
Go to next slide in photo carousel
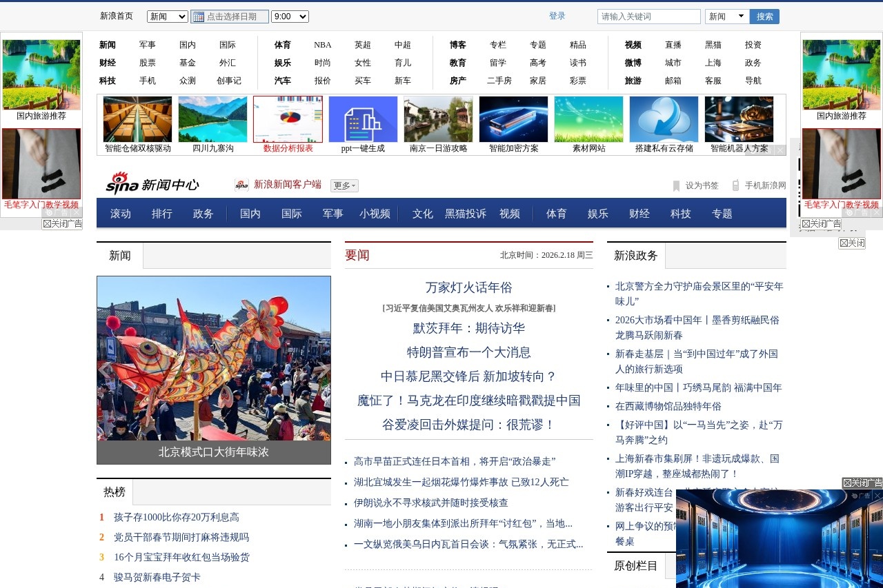[x=322, y=370]
